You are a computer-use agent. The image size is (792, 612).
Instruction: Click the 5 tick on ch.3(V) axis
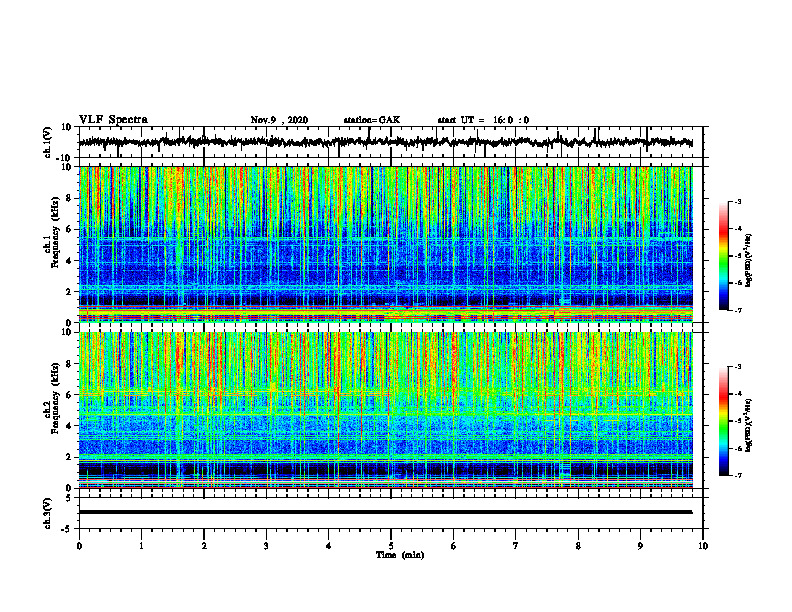[70, 498]
